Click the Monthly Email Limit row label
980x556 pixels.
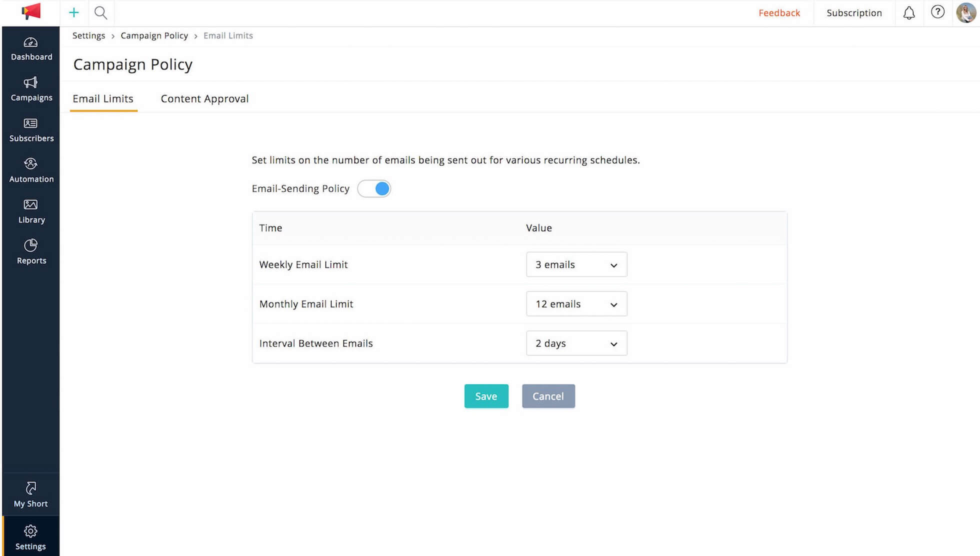[x=306, y=304]
